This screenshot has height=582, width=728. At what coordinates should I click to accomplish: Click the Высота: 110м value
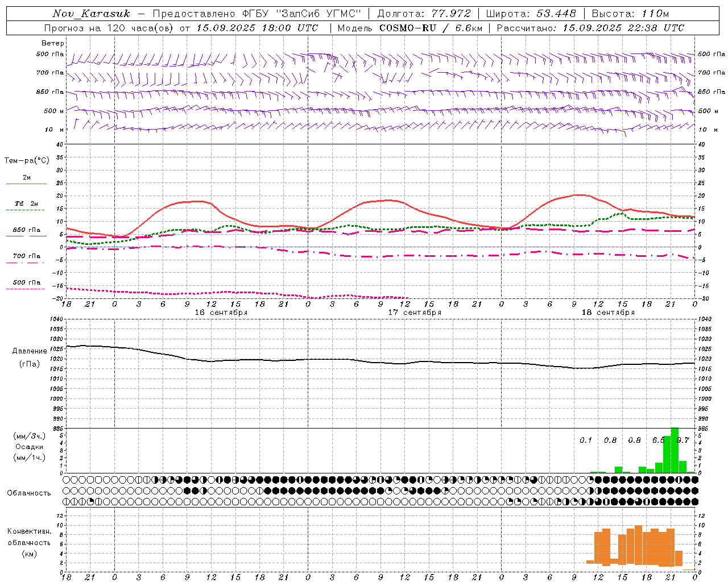click(x=630, y=14)
